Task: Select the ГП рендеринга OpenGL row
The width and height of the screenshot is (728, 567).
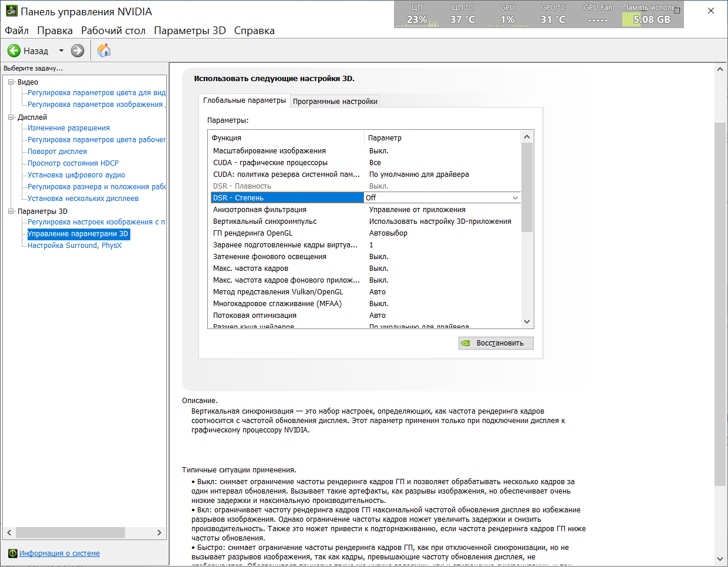Action: pos(365,233)
